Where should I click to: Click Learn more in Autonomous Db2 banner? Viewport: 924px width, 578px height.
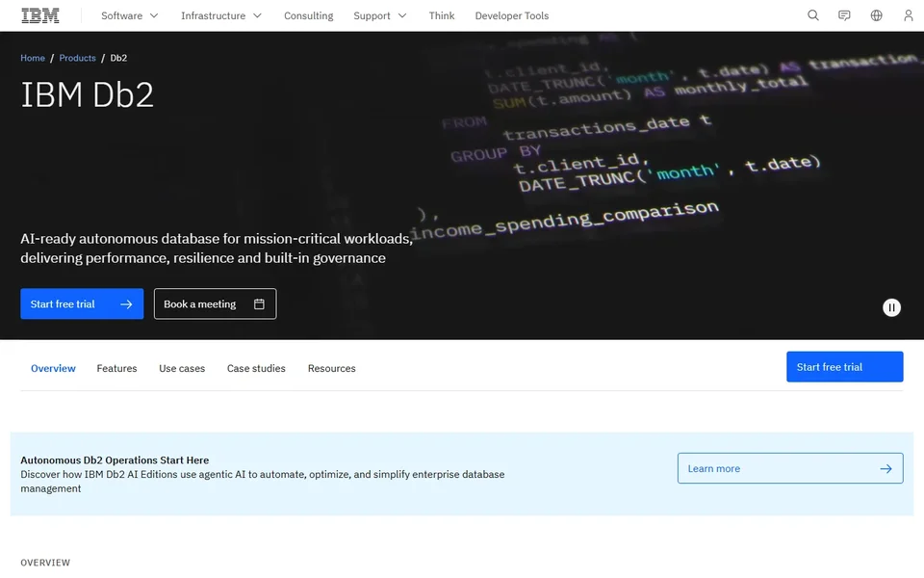[790, 468]
